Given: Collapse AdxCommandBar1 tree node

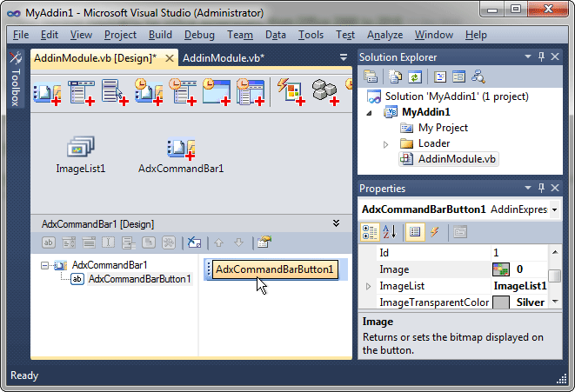Looking at the screenshot, I should pyautogui.click(x=44, y=265).
